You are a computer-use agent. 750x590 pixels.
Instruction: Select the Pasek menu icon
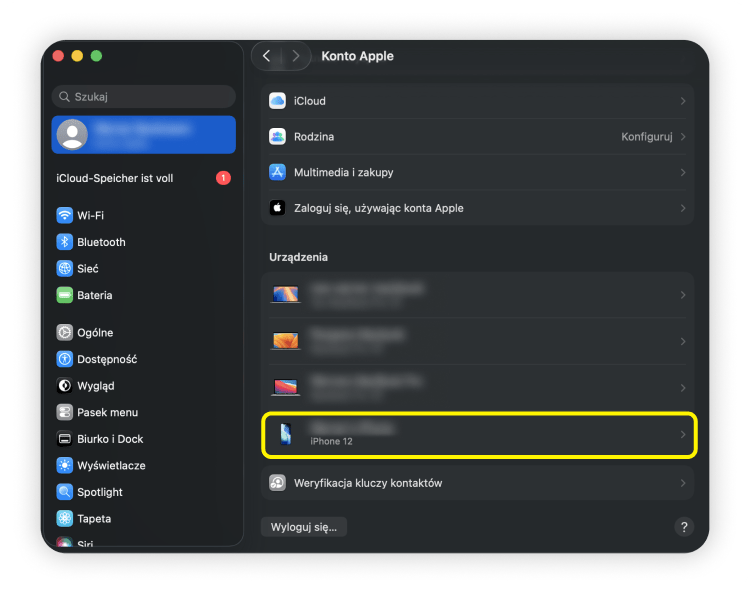(65, 412)
